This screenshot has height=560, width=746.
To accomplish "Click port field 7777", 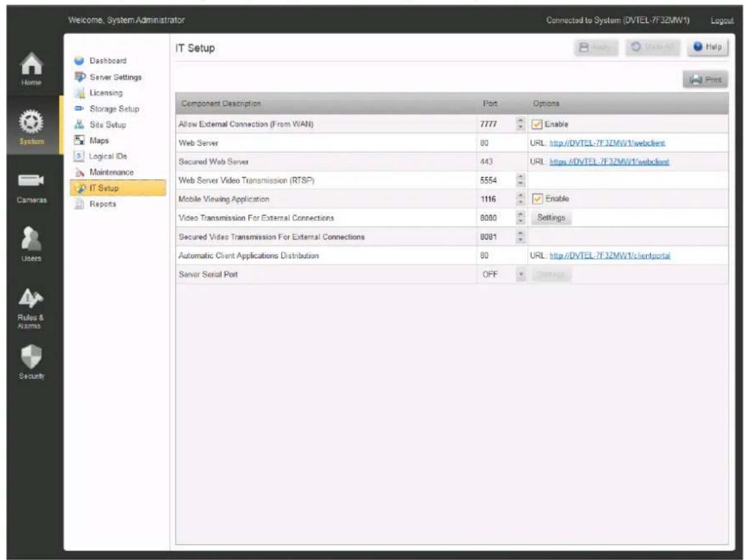I will 496,124.
